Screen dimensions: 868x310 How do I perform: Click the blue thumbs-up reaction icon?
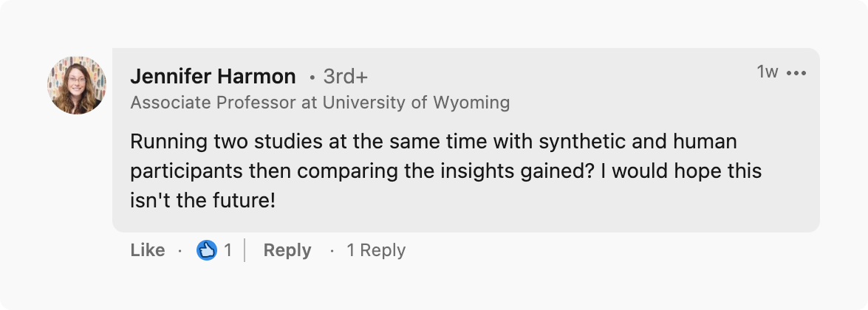(206, 251)
